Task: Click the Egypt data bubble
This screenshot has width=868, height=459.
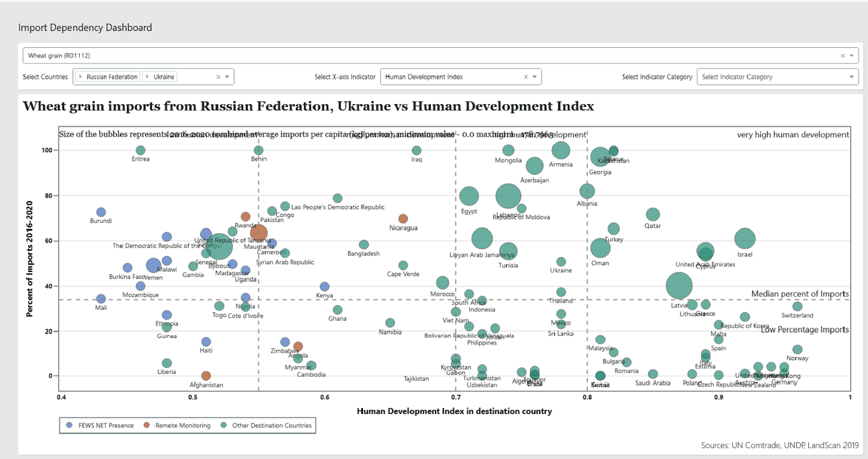Action: (469, 196)
